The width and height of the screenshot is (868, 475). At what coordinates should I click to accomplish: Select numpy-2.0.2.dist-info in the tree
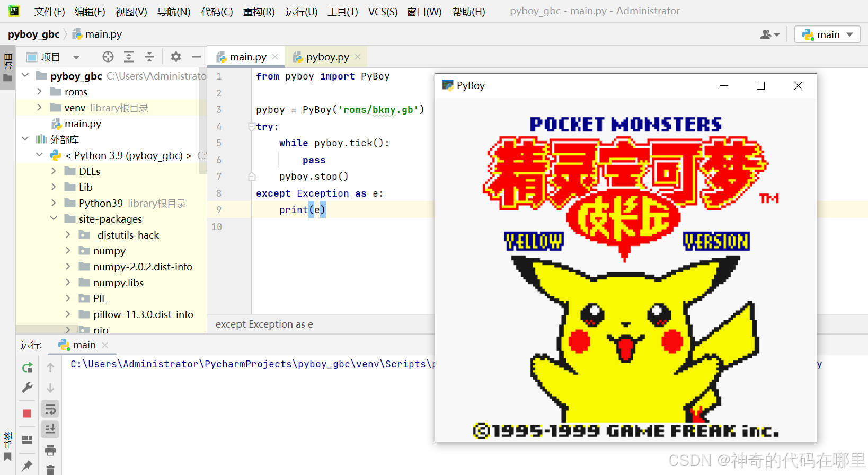pos(143,267)
